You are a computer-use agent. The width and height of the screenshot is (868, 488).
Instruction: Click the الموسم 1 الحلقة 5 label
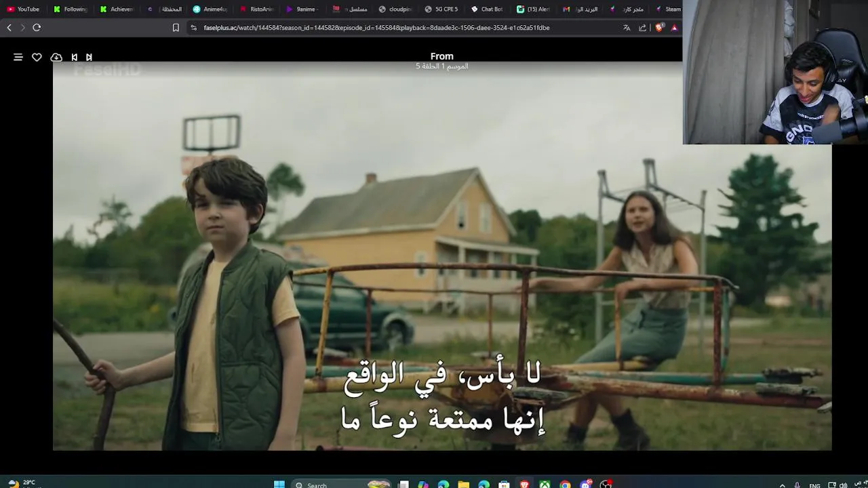441,66
